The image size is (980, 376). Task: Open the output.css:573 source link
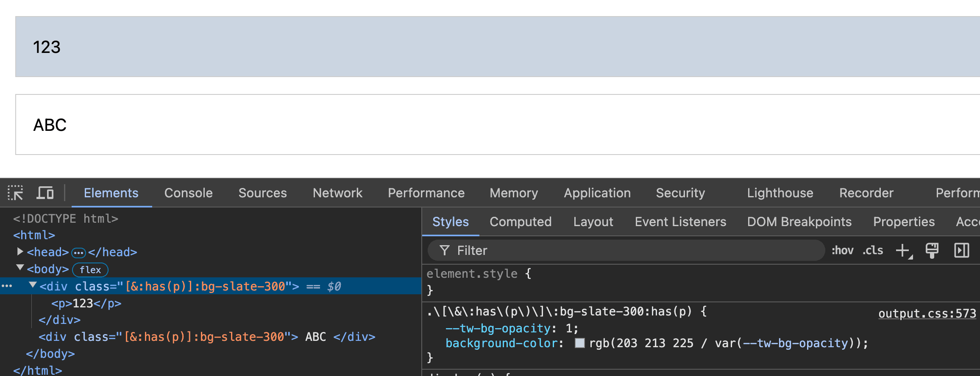coord(927,314)
